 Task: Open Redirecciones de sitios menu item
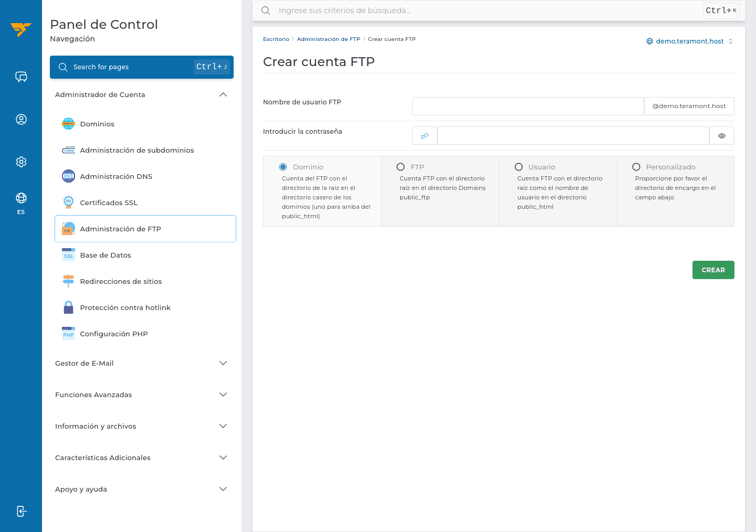[145, 281]
